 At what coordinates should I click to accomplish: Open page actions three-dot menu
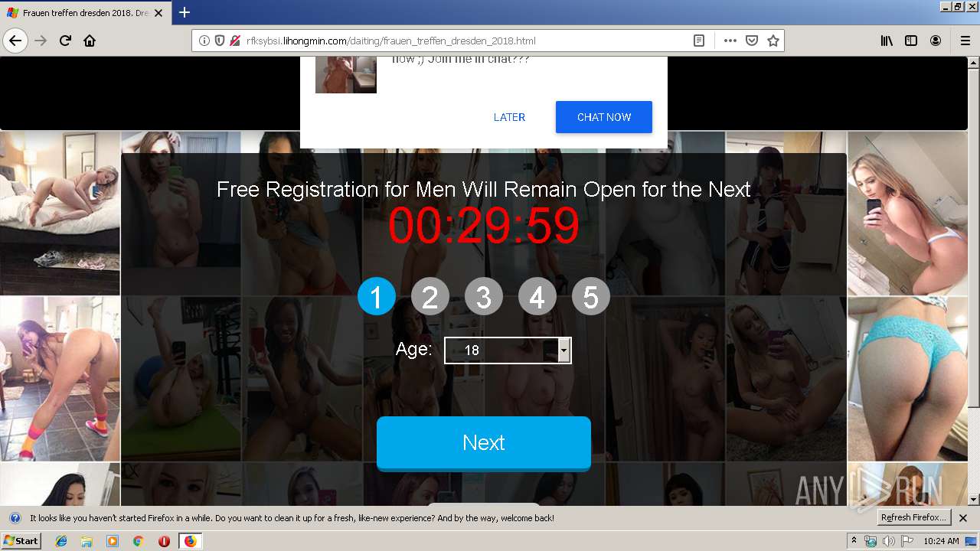[730, 41]
